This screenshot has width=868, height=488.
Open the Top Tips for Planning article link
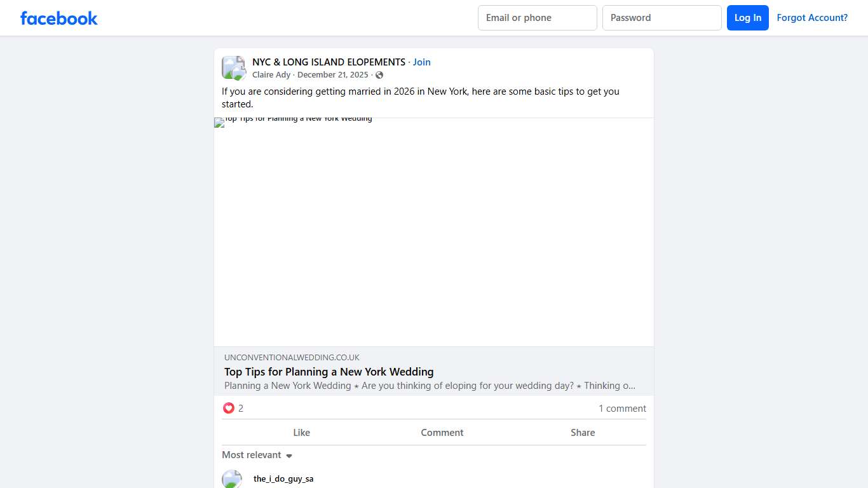[329, 372]
